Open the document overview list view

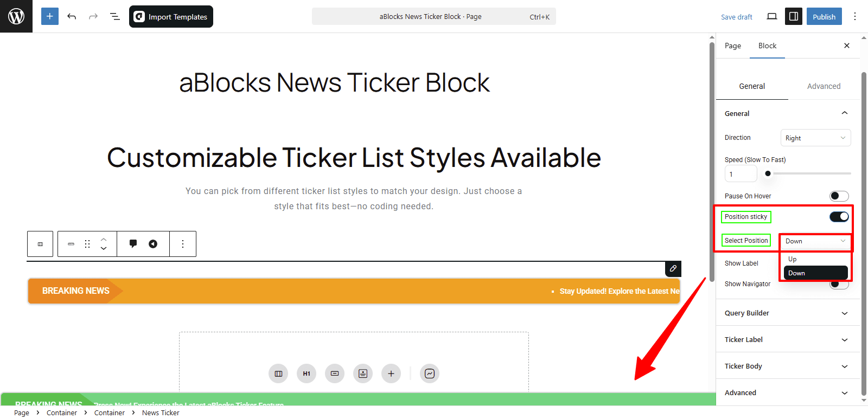click(115, 16)
